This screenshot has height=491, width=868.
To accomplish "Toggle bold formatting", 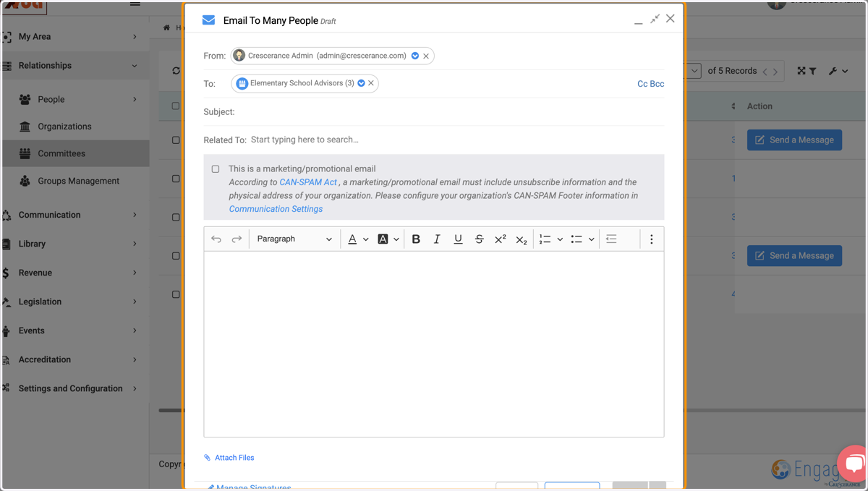I will (416, 239).
